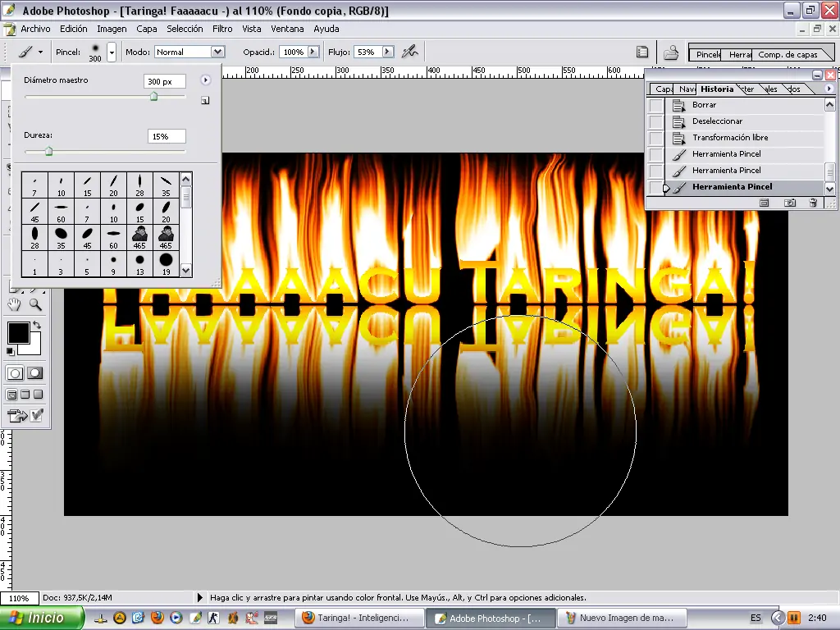Open the Imagen menu

tap(112, 29)
